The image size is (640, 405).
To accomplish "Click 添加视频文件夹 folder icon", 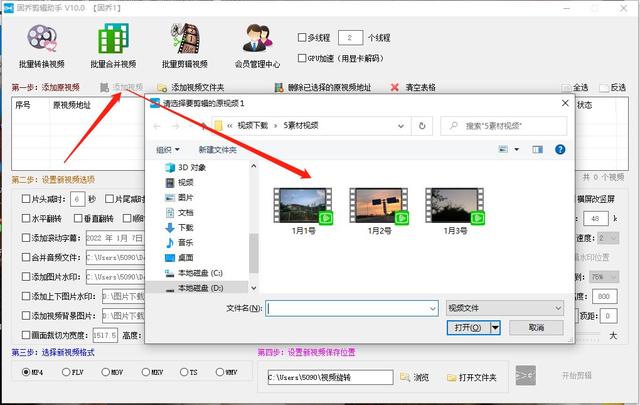I will tap(162, 87).
